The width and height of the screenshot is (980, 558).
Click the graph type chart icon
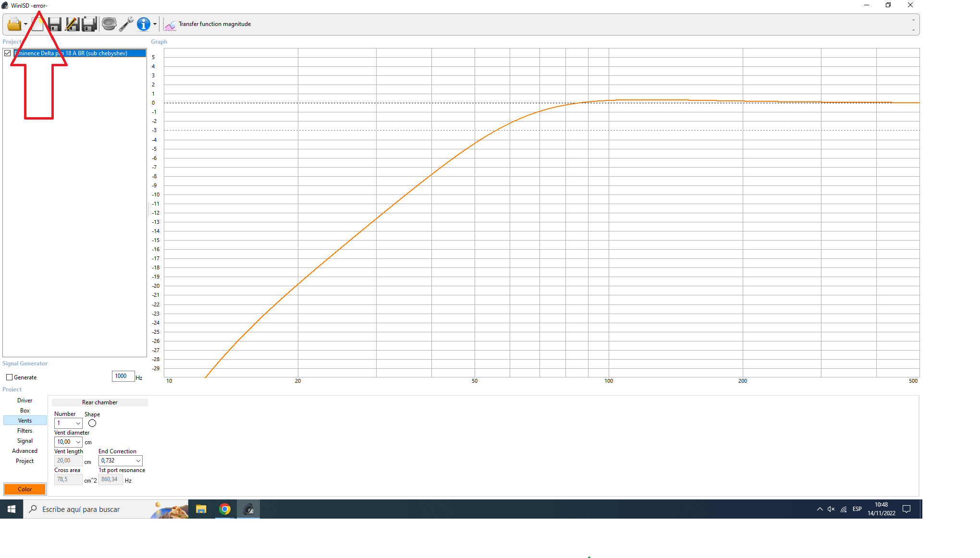point(170,24)
